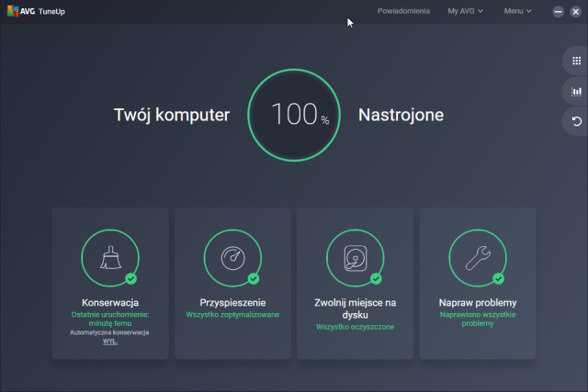Image resolution: width=588 pixels, height=392 pixels.
Task: Click the green checkmark on Napraw problemy
Action: point(498,278)
